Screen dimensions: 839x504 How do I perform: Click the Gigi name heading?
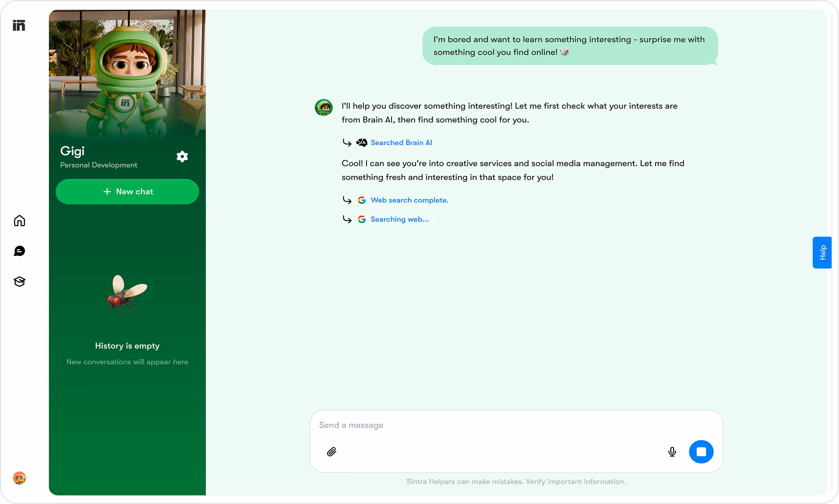coord(72,151)
